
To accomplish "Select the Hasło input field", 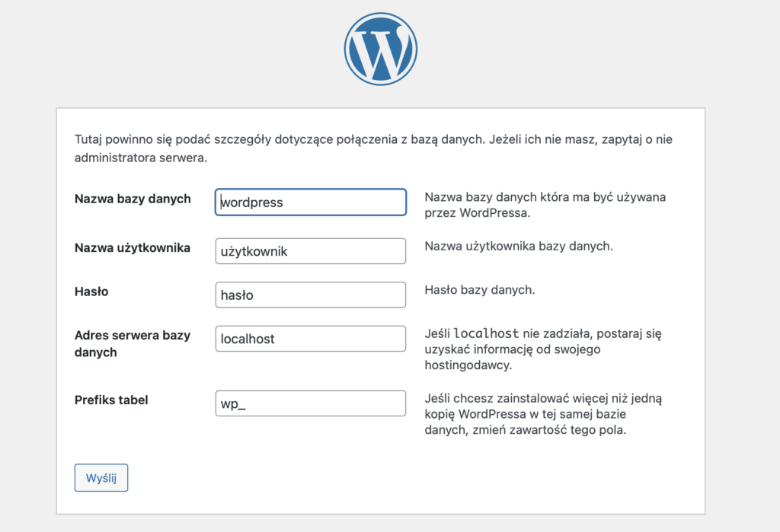I will [x=311, y=295].
